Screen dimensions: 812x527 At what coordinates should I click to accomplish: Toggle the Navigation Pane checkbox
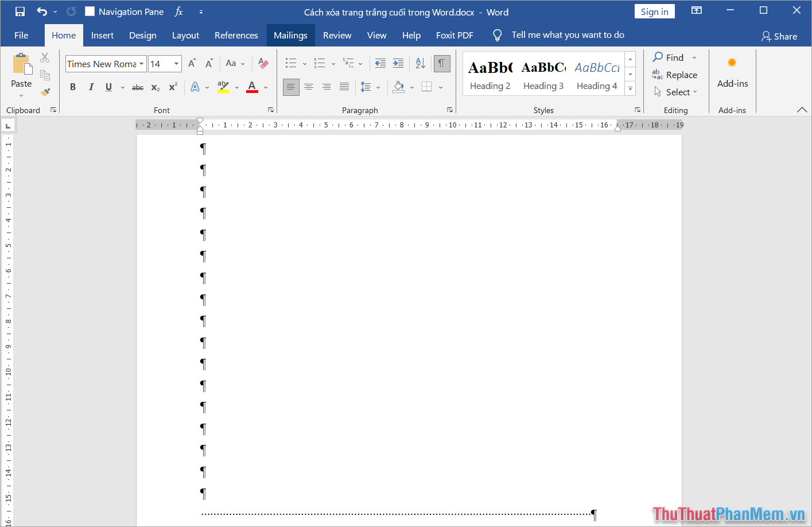[x=90, y=11]
